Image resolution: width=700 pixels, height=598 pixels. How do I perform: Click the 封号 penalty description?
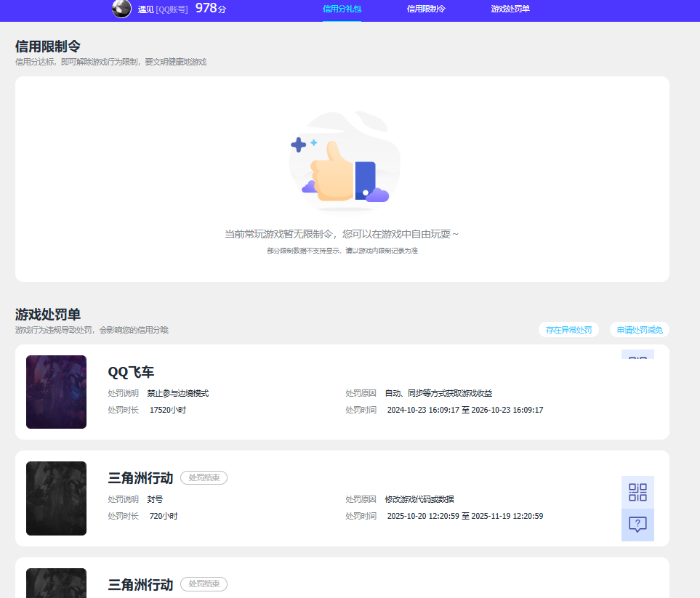tap(155, 499)
